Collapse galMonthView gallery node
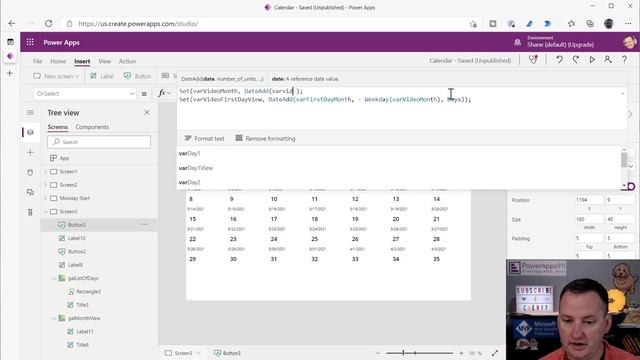The height and width of the screenshot is (360, 640). (x=54, y=318)
